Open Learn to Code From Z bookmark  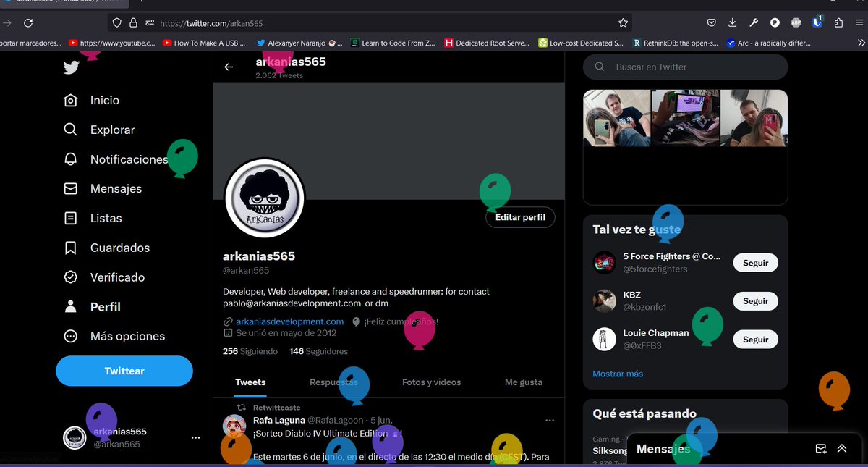click(393, 43)
